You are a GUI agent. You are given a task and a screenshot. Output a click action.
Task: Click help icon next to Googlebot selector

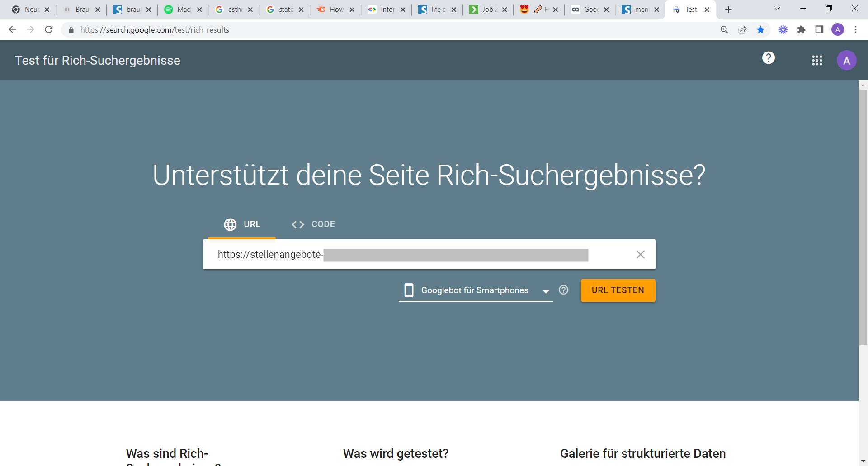pyautogui.click(x=563, y=290)
